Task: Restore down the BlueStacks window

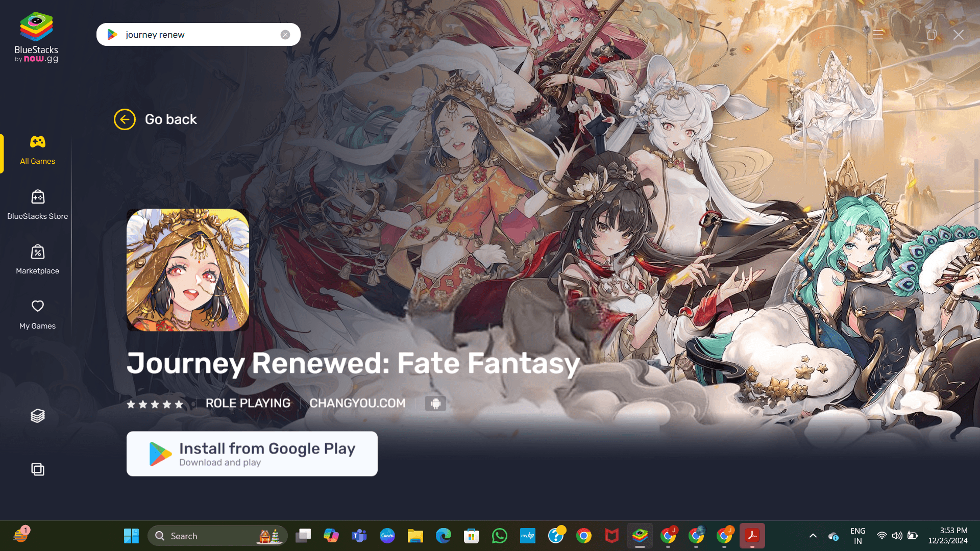Action: (x=932, y=35)
